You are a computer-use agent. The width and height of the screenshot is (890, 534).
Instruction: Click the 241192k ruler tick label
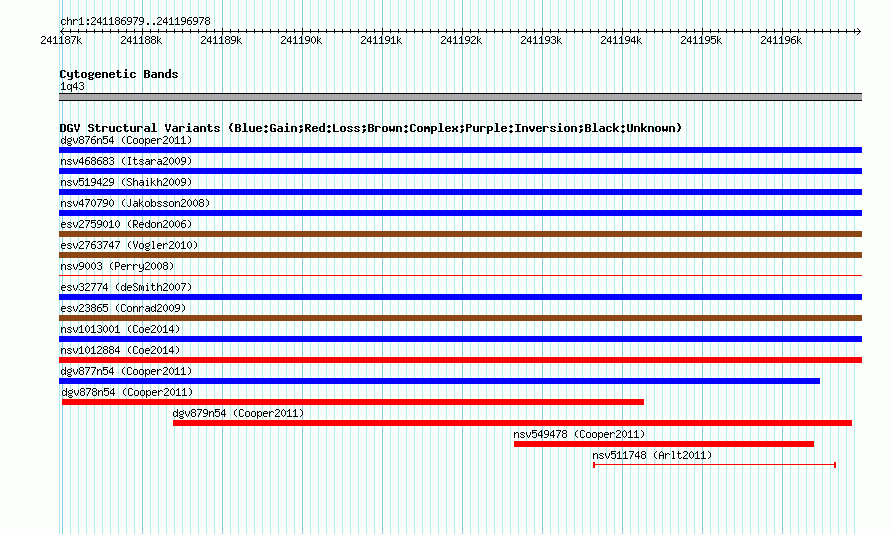[x=461, y=40]
